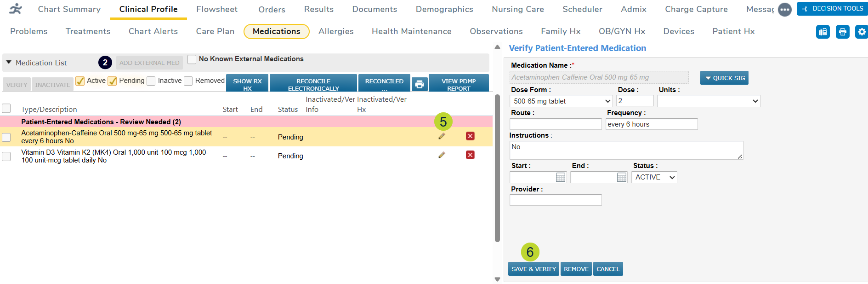
Task: Open the more tabs ellipsis icon
Action: (784, 10)
